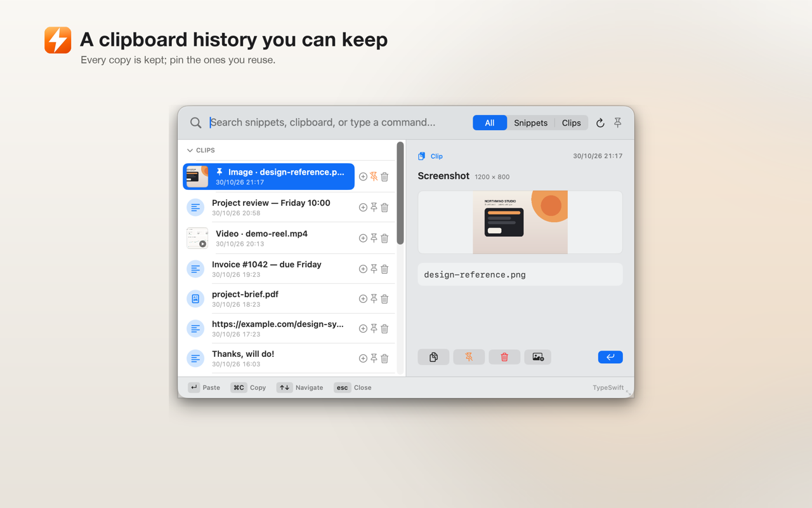Show All items tab
812x508 pixels.
[x=490, y=123]
